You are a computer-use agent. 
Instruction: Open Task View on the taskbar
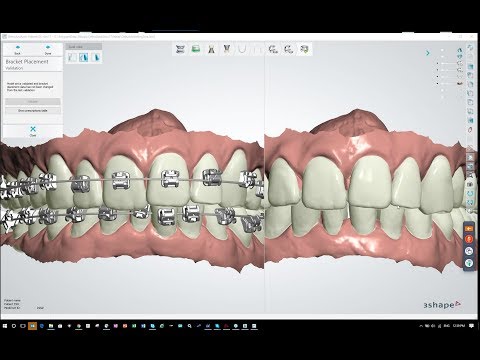pyautogui.click(x=23, y=326)
